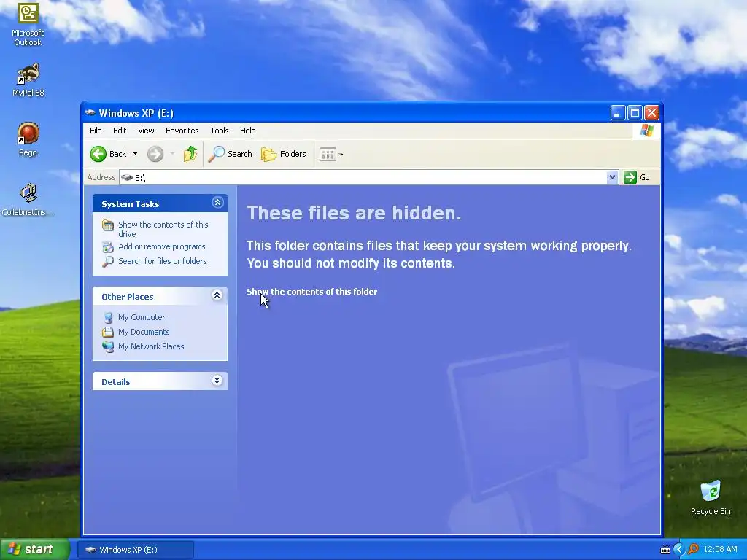Select the Pego desktop shortcut
This screenshot has height=560, width=747.
pos(28,139)
